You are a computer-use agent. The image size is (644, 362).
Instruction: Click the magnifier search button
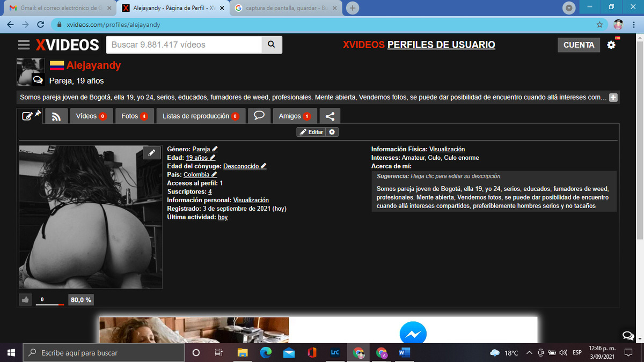(x=272, y=45)
